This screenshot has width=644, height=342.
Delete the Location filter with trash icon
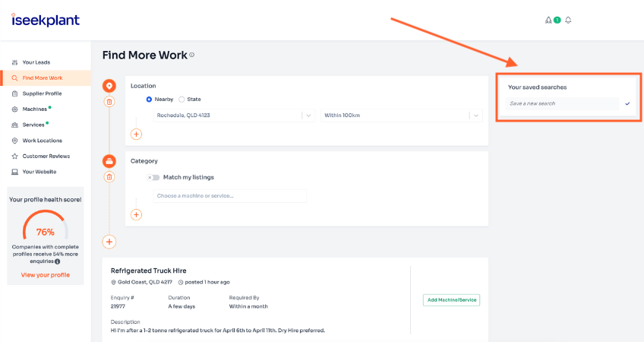pos(109,102)
